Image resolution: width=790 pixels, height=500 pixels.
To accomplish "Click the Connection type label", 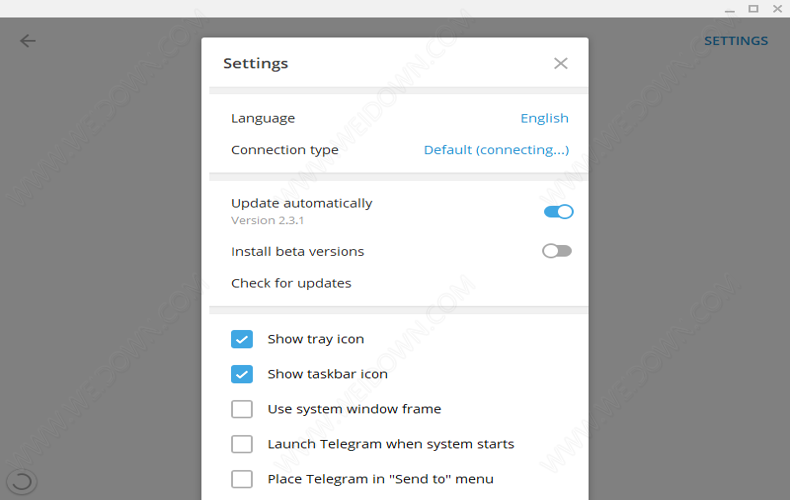I will [285, 150].
